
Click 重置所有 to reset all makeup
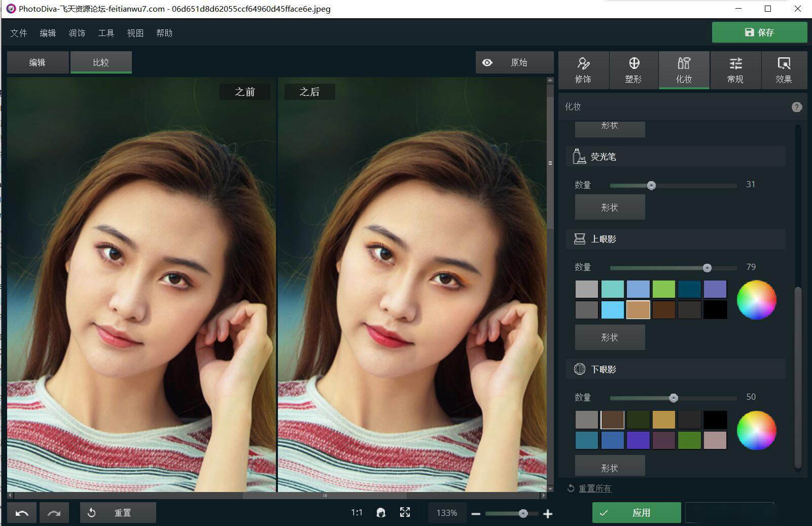[x=594, y=488]
